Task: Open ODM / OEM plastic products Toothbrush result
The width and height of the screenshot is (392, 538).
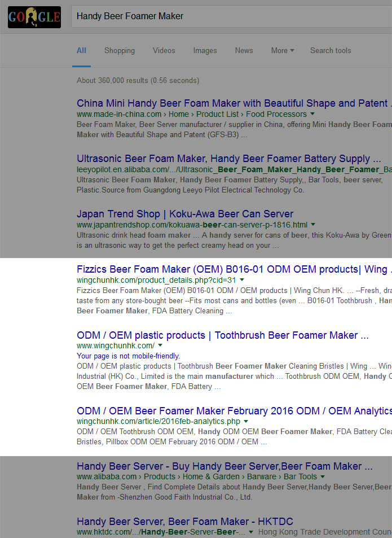Action: pyautogui.click(x=223, y=335)
